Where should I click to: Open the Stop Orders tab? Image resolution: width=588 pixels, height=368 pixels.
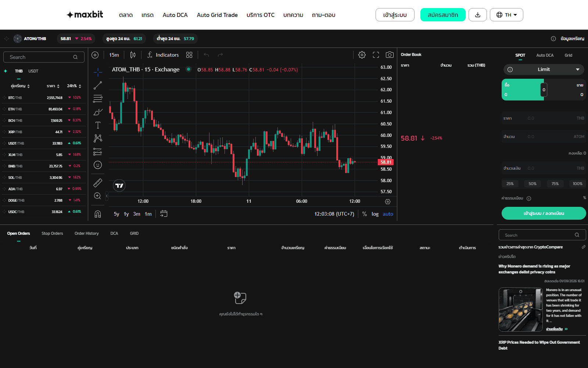52,233
